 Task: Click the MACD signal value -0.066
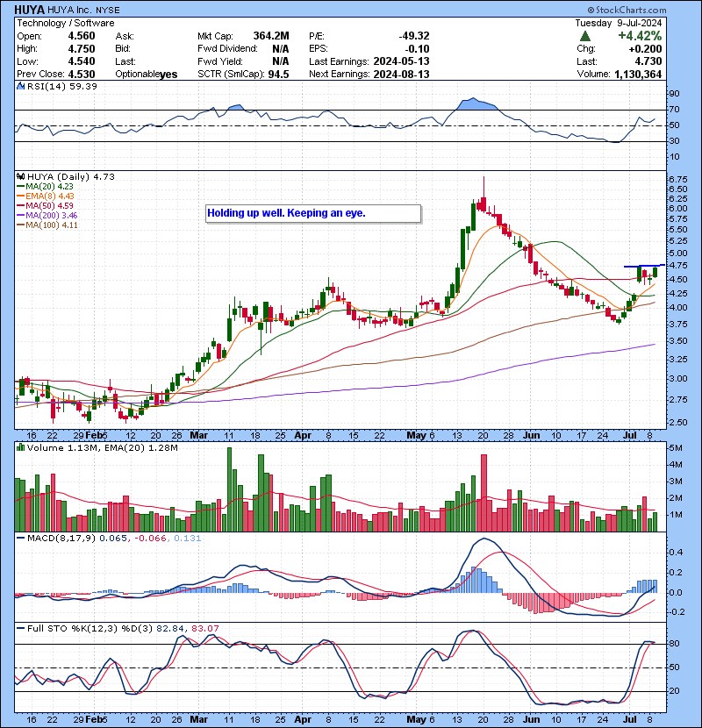[x=150, y=539]
